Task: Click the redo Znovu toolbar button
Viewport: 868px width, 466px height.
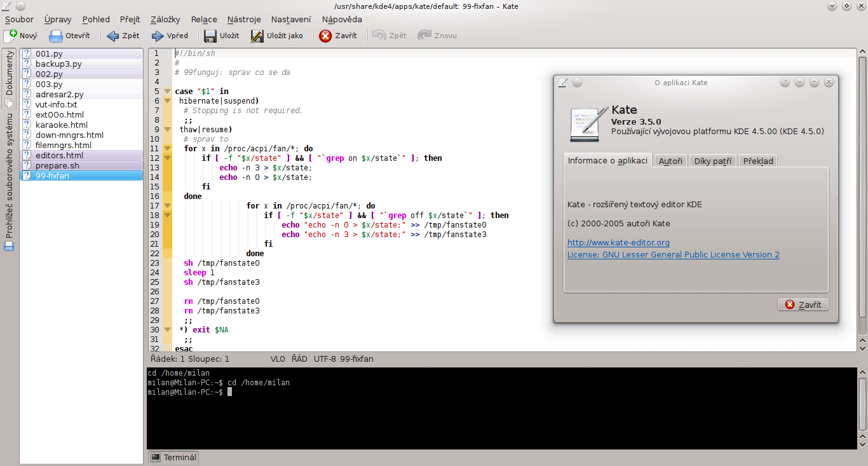Action: tap(437, 36)
